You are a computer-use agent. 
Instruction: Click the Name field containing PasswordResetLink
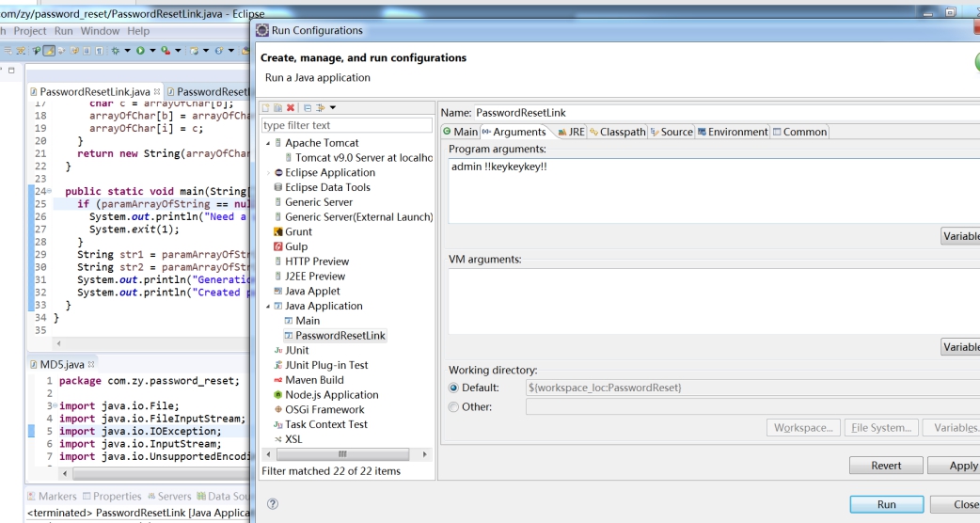point(727,113)
